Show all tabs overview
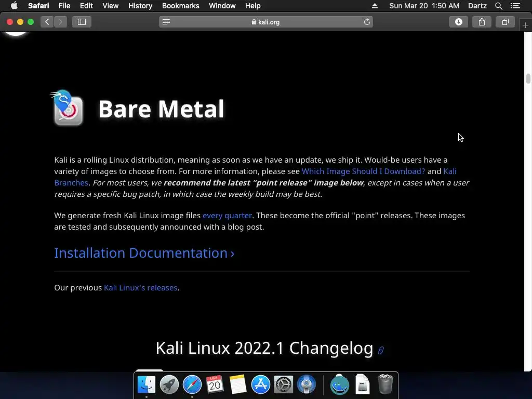Viewport: 532px width, 399px height. (505, 22)
